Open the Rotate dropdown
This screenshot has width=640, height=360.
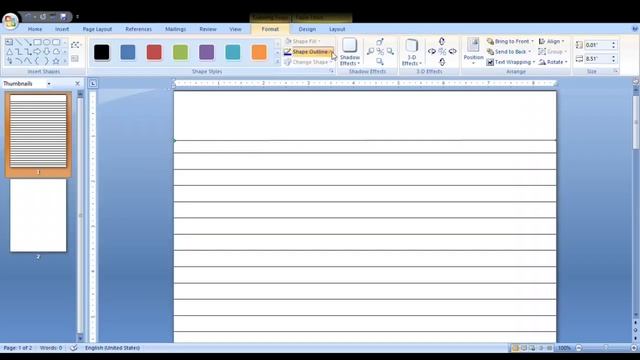point(553,62)
